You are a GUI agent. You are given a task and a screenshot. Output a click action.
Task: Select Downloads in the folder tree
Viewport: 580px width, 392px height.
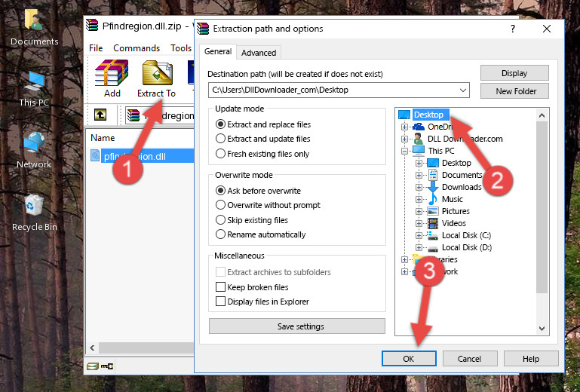462,187
